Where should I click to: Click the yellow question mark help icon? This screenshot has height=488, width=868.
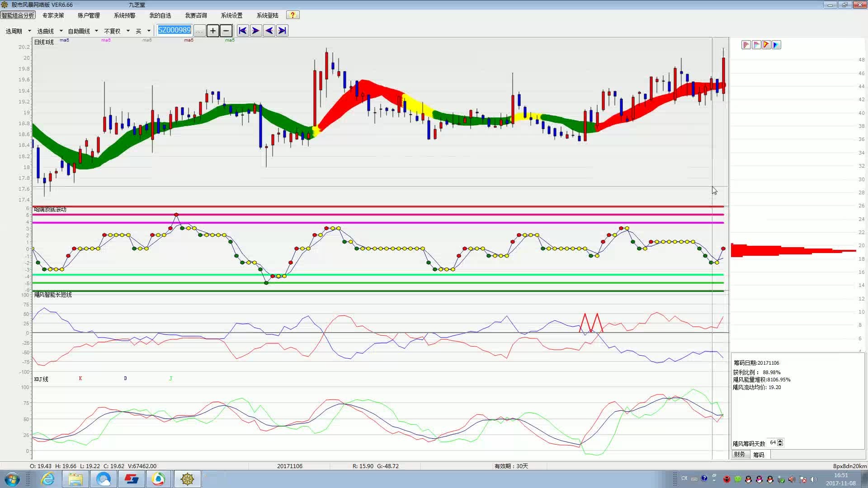point(292,15)
